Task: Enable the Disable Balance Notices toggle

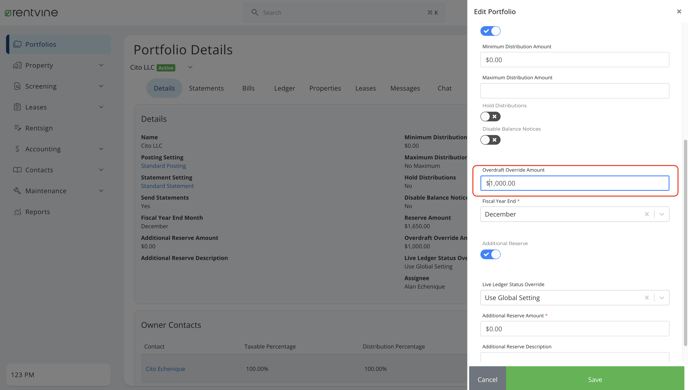Action: (490, 140)
